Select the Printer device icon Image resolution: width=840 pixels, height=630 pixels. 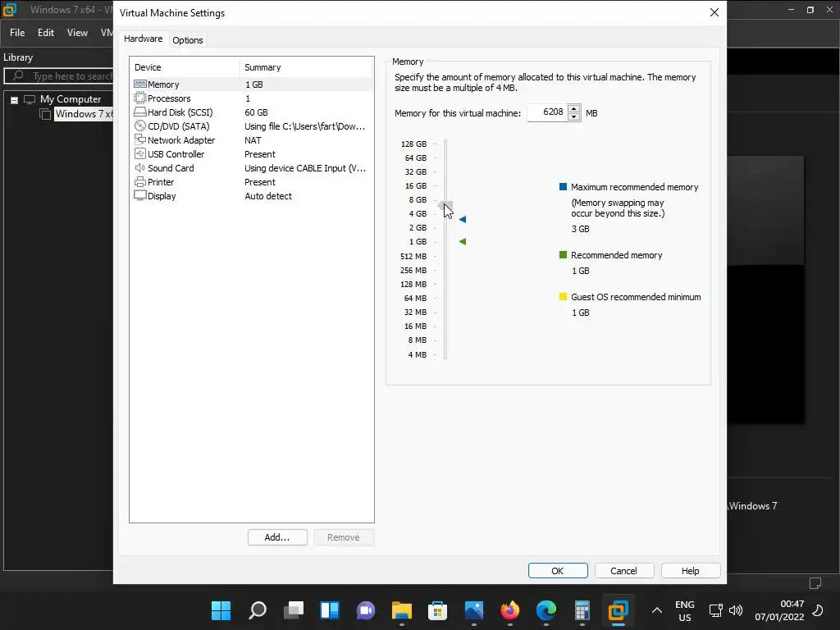[139, 181]
